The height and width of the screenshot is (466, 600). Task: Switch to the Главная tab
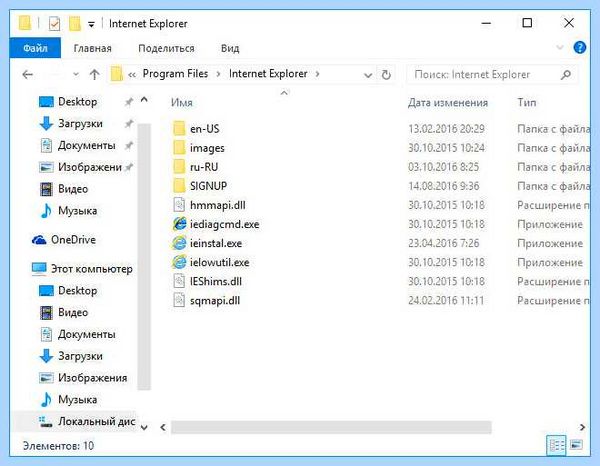(92, 48)
